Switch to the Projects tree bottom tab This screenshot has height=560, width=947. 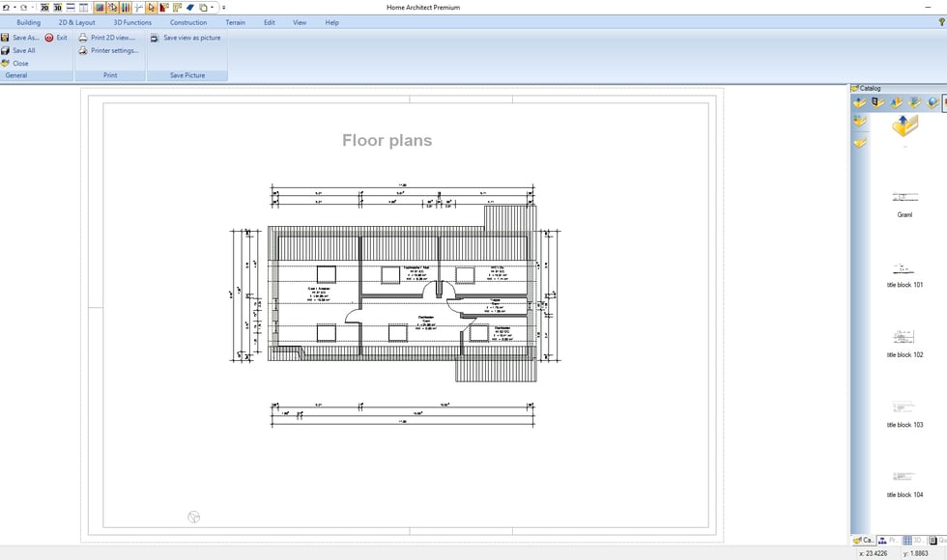click(888, 540)
